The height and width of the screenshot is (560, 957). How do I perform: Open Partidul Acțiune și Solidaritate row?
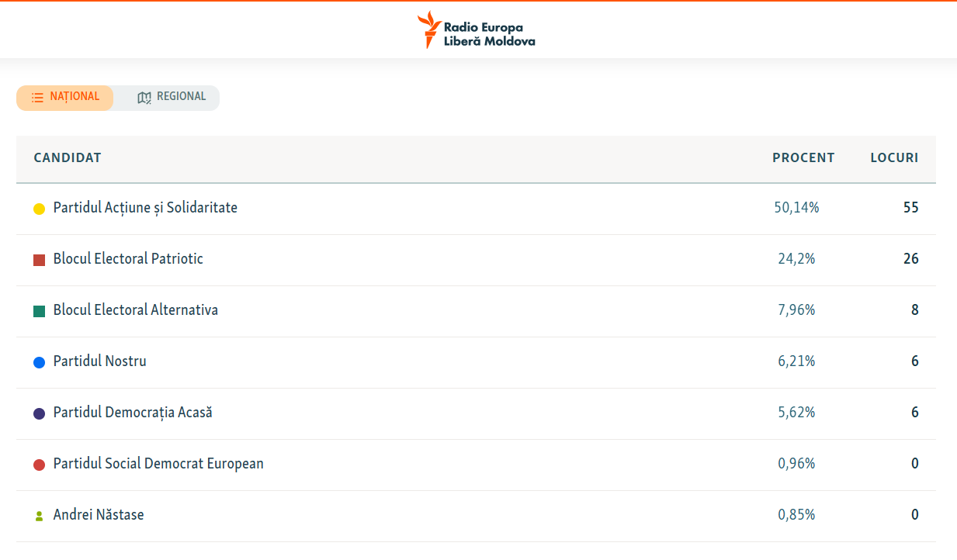coord(476,209)
